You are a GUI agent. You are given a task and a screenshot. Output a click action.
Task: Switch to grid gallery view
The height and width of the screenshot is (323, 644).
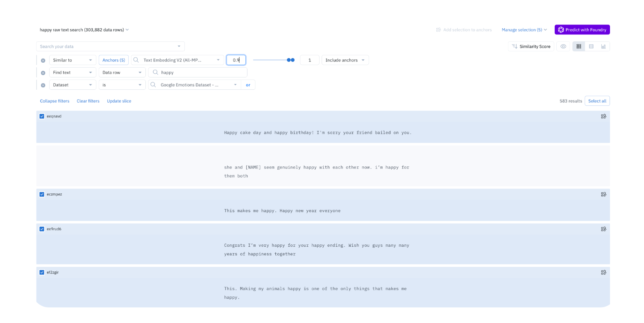(x=579, y=46)
